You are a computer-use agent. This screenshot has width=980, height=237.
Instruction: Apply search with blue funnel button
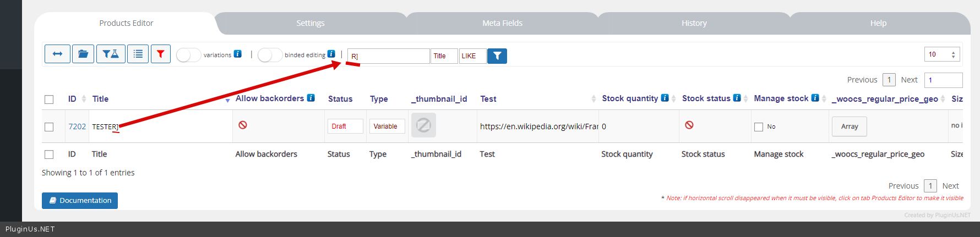click(497, 56)
